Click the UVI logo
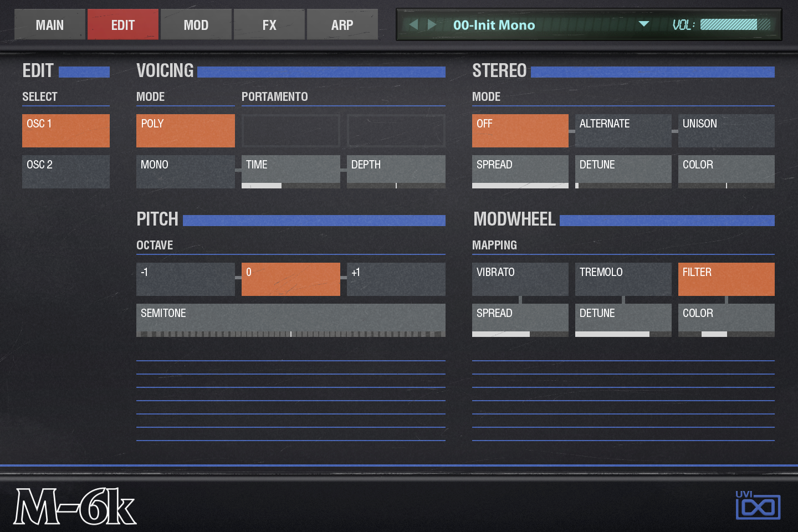Image resolution: width=798 pixels, height=532 pixels. tap(758, 505)
